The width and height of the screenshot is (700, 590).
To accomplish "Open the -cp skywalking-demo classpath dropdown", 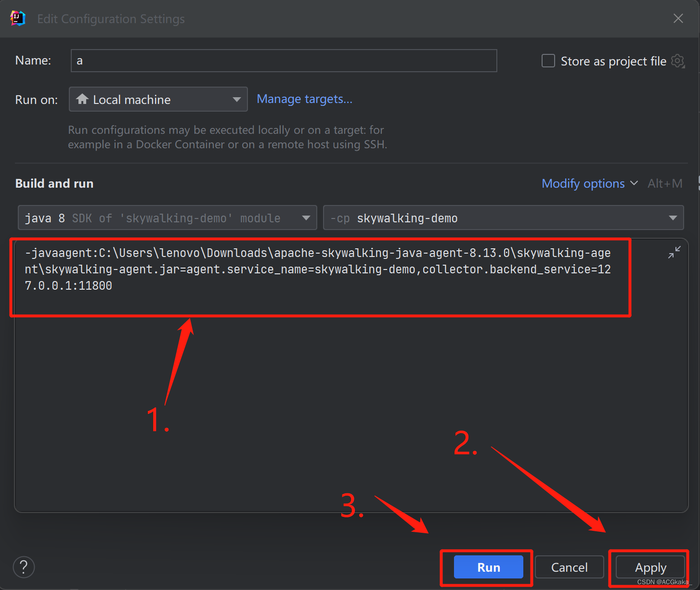I will (504, 218).
